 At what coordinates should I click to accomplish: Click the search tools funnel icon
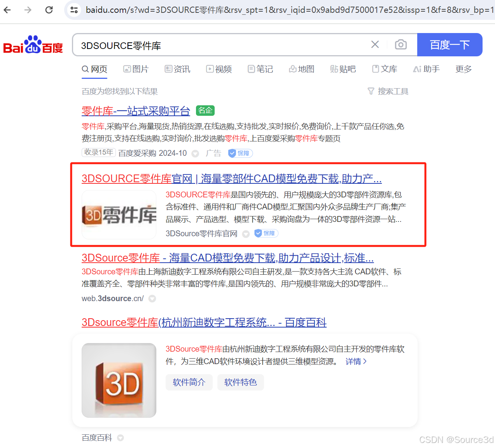click(x=371, y=91)
